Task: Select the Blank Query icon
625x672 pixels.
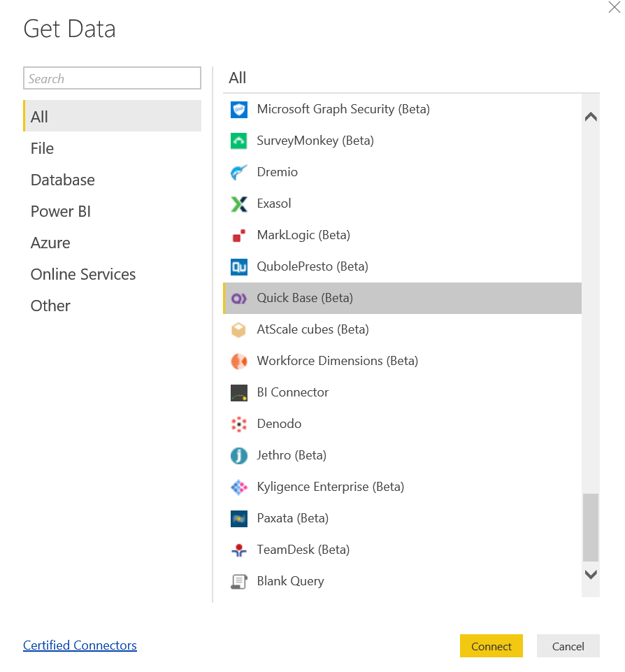Action: pos(238,581)
